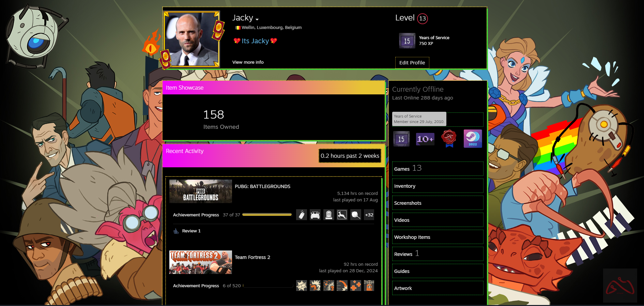Click the Team Fortress 2 title link

point(252,257)
